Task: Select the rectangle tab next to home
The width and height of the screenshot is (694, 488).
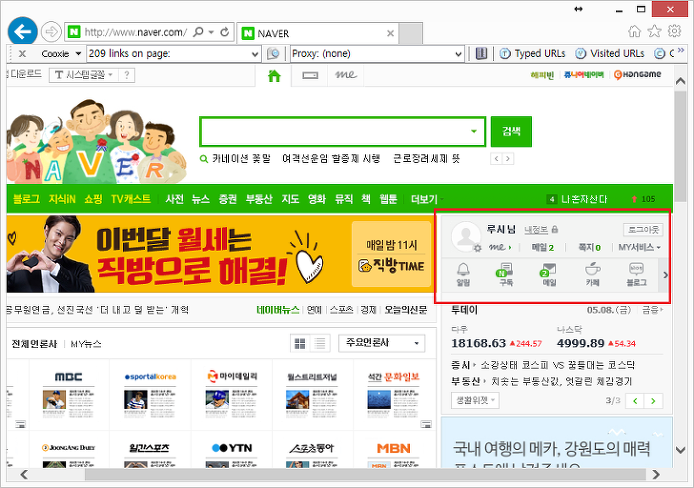Action: pos(310,76)
